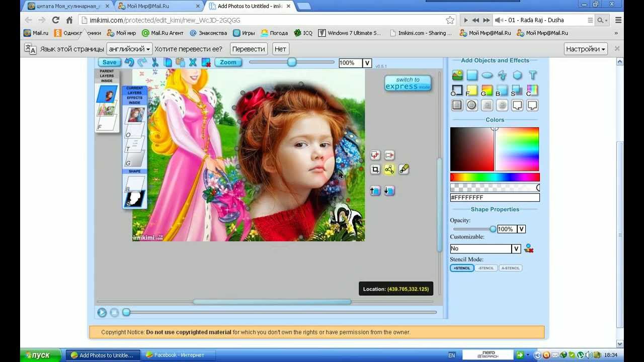Open the zoom percentage dropdown
The height and width of the screenshot is (362, 644).
tap(367, 63)
